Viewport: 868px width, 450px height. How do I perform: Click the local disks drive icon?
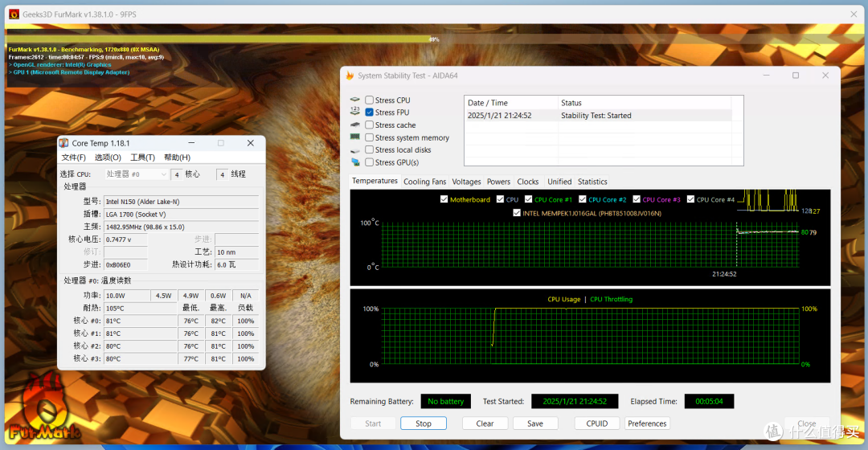click(x=355, y=150)
